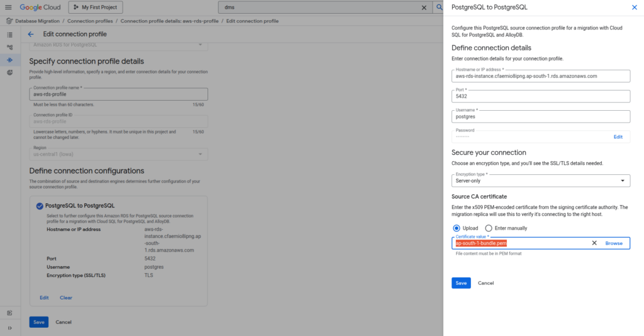The width and height of the screenshot is (644, 336).
Task: Select the Upload radio button
Action: coord(457,228)
